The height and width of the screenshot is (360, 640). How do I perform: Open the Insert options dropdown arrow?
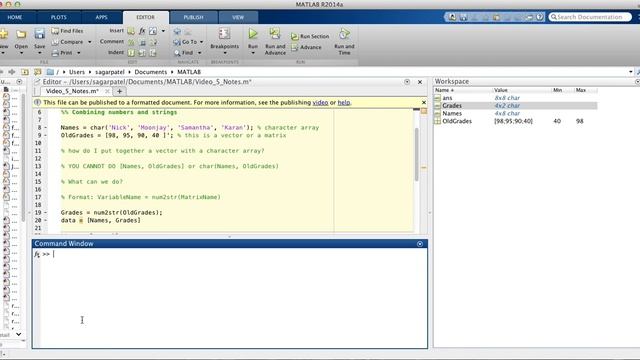(x=163, y=31)
